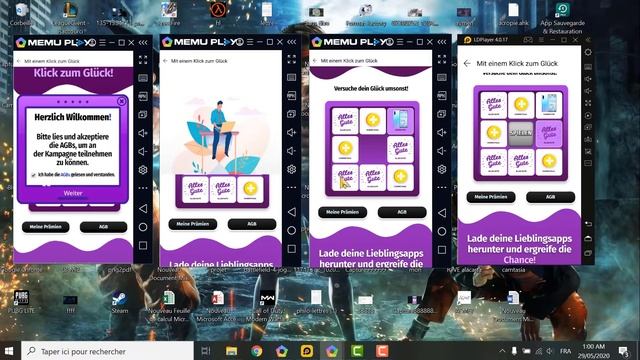Tap recents square in MEmu with man illustration

[291, 249]
